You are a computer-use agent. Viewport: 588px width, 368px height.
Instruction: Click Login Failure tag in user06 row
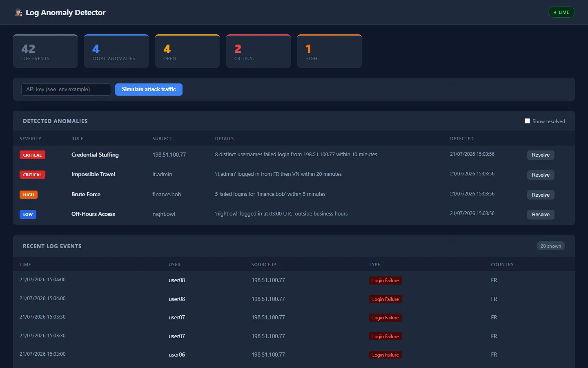[x=385, y=355]
